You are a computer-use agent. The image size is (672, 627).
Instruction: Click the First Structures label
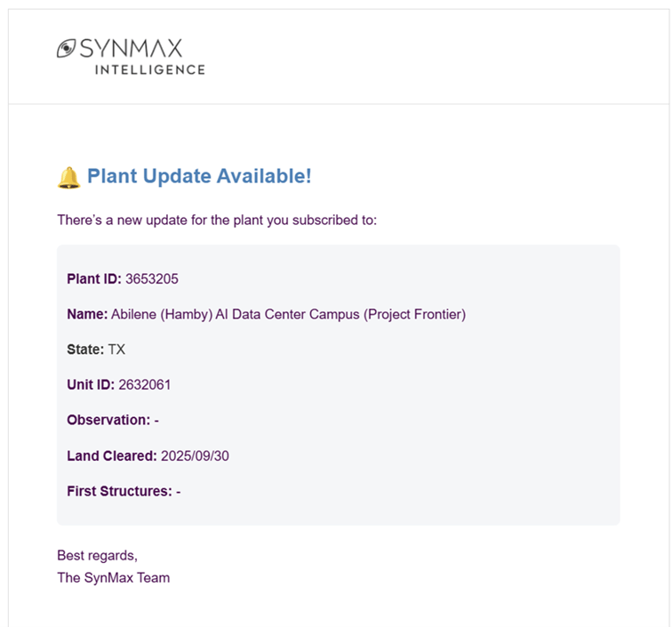point(119,490)
